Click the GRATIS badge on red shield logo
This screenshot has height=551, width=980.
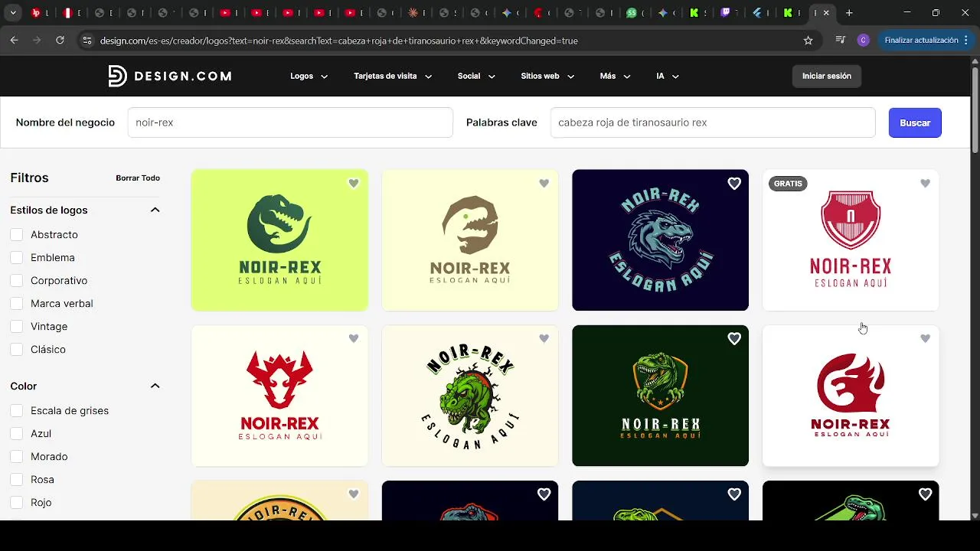pos(788,184)
